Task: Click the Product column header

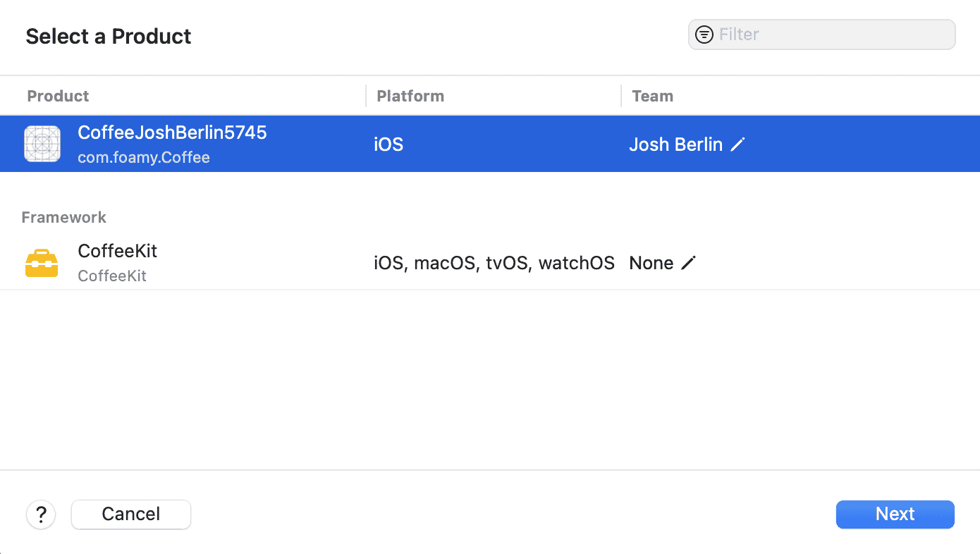Action: coord(58,95)
